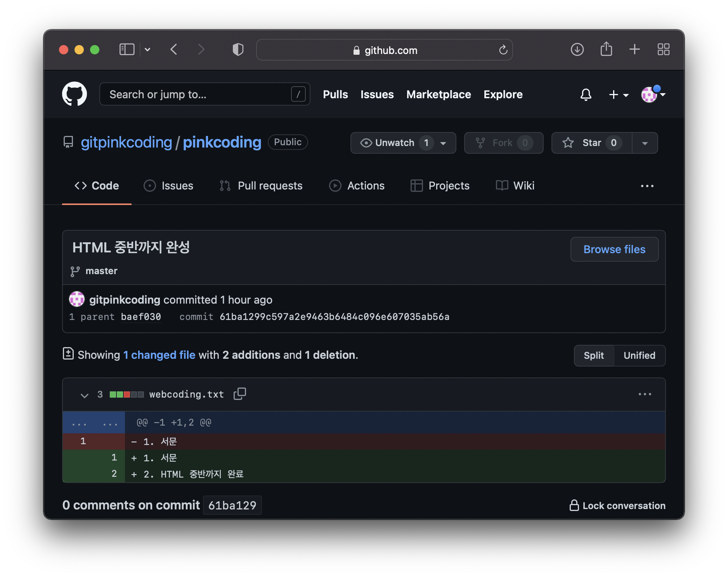Reload the page with the refresh icon
728x577 pixels.
503,50
